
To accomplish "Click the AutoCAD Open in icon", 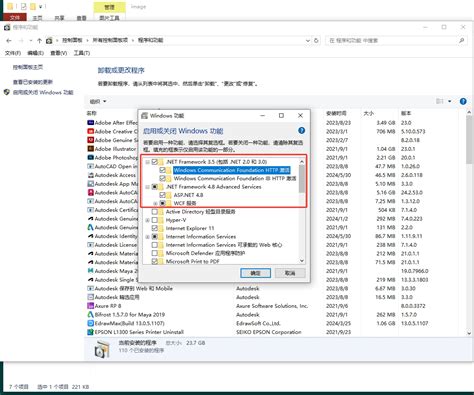I will coord(90,166).
